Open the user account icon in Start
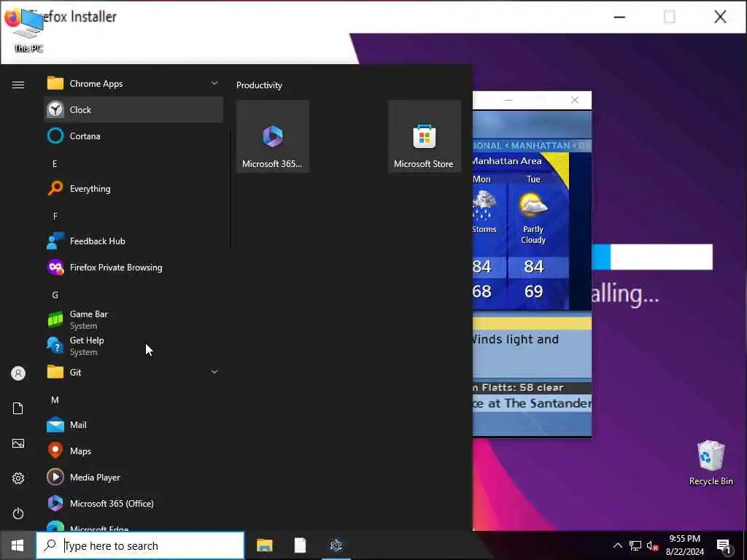Viewport: 747px width, 560px height. pos(18,373)
